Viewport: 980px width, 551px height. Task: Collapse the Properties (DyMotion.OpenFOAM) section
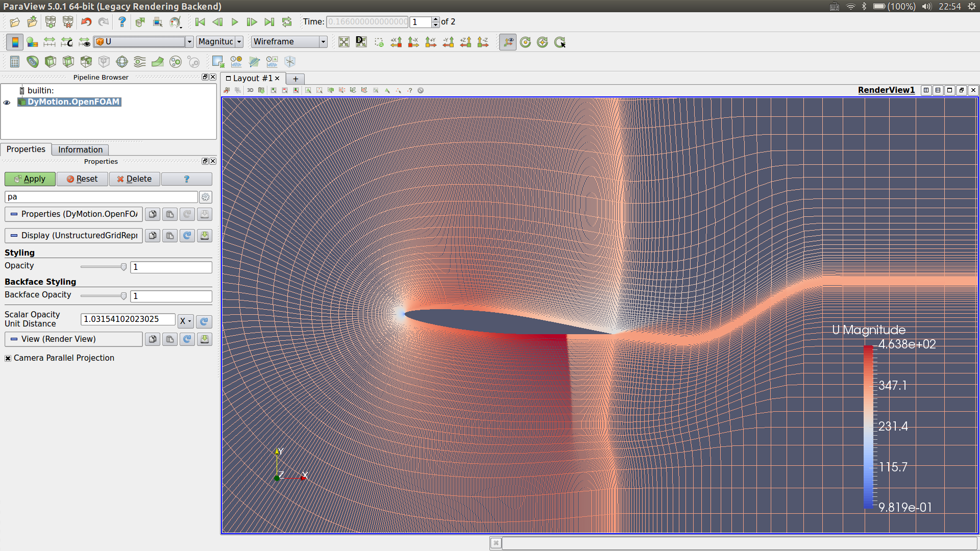tap(73, 214)
